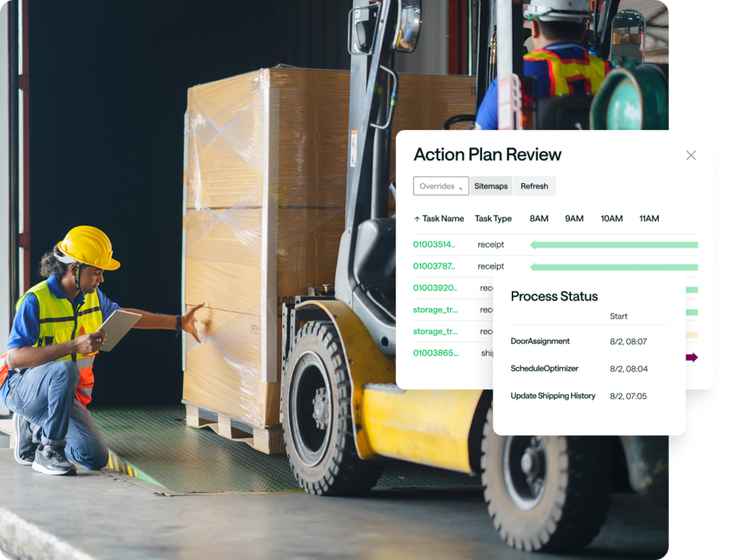Select the 10AM timeline column

pyautogui.click(x=611, y=219)
